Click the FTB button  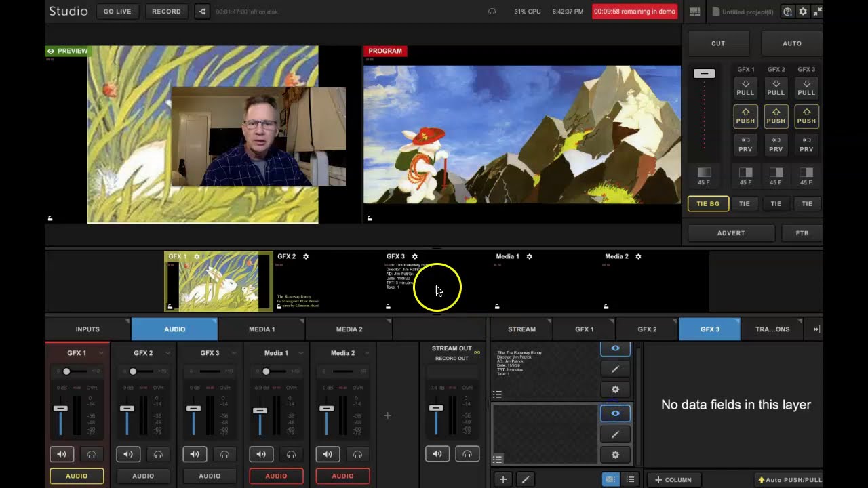tap(802, 233)
